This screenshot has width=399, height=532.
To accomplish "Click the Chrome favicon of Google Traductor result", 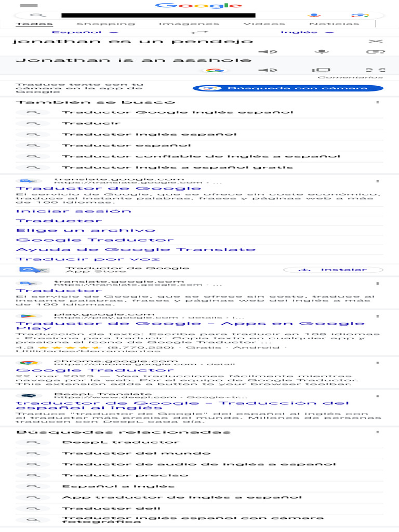I will [x=29, y=363].
